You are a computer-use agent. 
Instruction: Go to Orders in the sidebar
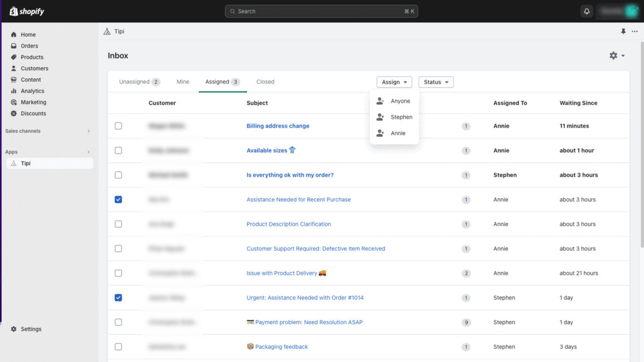(29, 46)
